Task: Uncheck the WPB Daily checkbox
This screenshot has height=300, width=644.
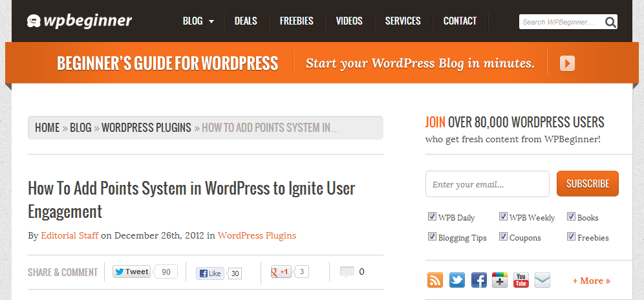Action: click(432, 217)
